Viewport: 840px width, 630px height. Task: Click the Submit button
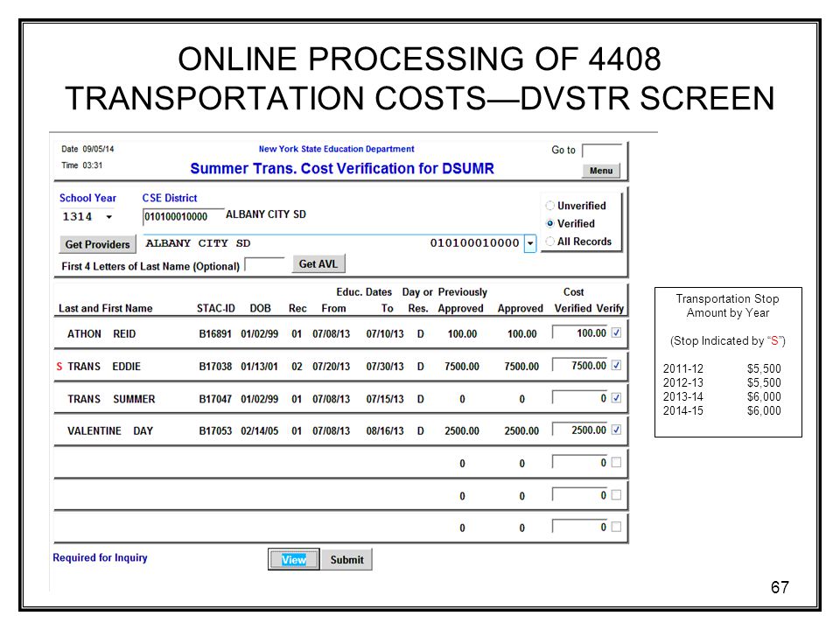[346, 560]
